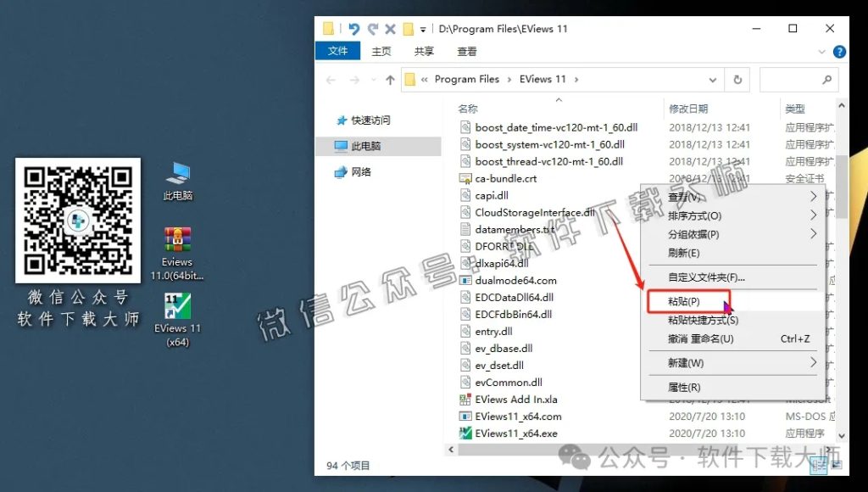The height and width of the screenshot is (492, 868).
Task: Click the blue Help button at top right
Action: [838, 51]
